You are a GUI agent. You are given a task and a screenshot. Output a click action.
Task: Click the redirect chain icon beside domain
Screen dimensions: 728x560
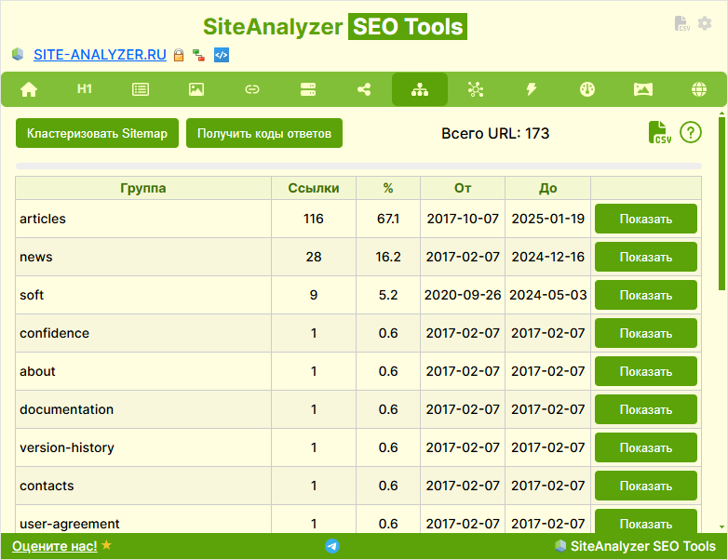click(198, 55)
